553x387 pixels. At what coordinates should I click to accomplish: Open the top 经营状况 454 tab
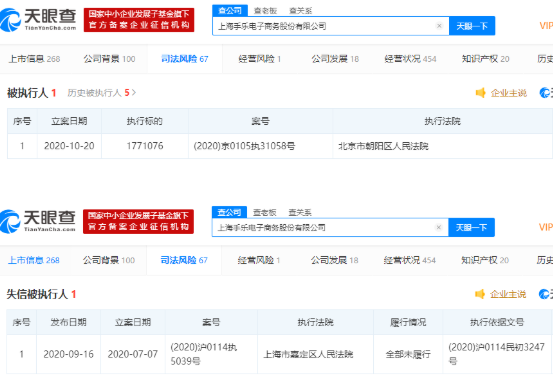pos(410,59)
